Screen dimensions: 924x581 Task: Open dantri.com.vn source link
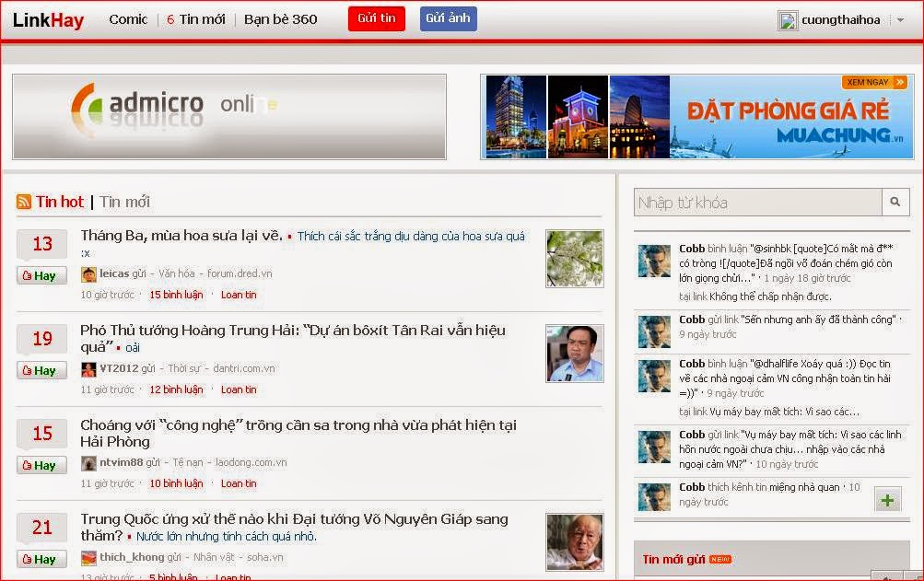point(244,368)
